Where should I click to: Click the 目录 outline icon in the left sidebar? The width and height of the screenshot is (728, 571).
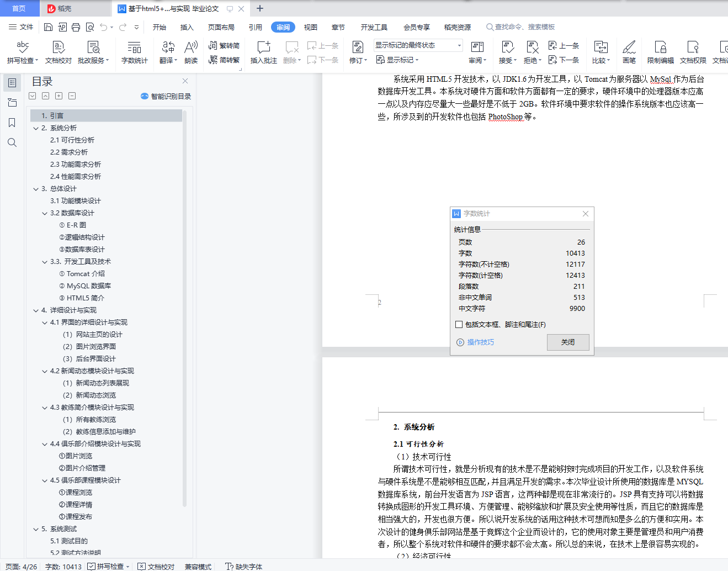pyautogui.click(x=12, y=83)
